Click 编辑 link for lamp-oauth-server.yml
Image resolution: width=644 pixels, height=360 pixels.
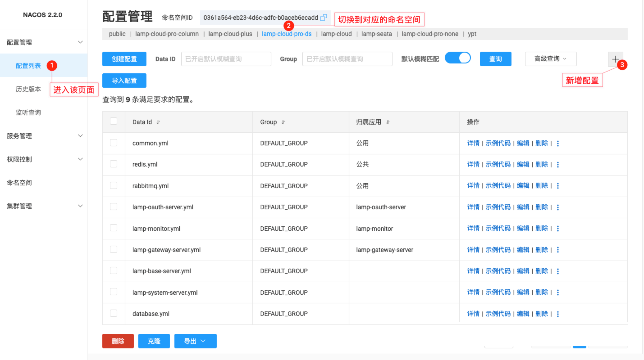pyautogui.click(x=523, y=207)
